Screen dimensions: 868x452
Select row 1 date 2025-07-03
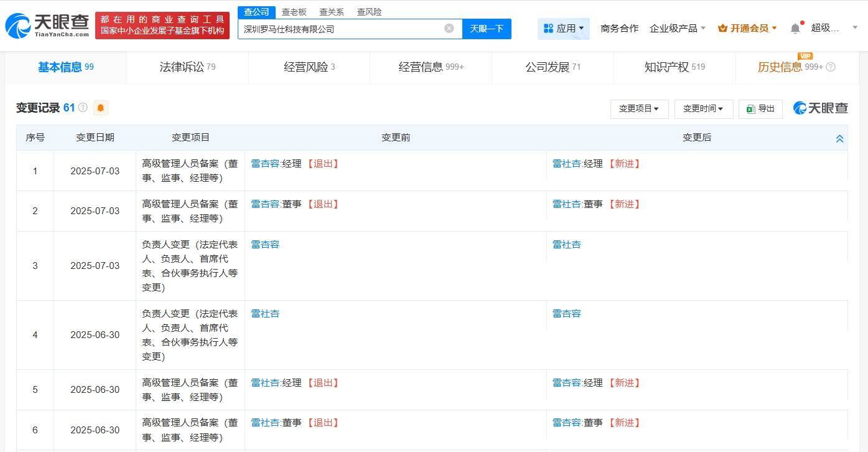tap(95, 171)
